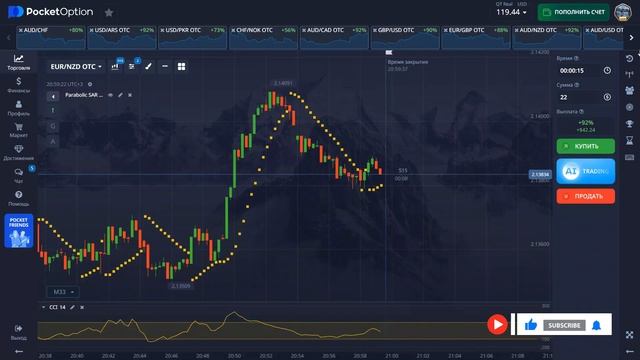Switch to the USD/ARS OTC asset tab
Viewport: 640px width, 360px height.
[122, 38]
